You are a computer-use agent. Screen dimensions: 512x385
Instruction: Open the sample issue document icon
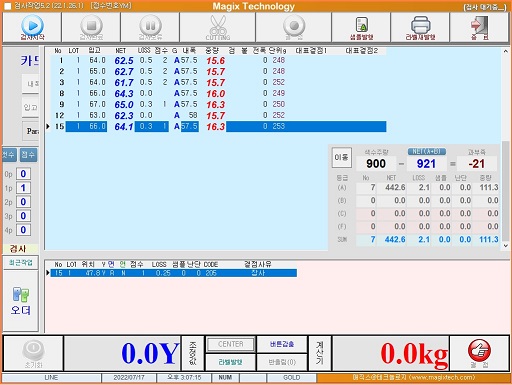point(362,25)
